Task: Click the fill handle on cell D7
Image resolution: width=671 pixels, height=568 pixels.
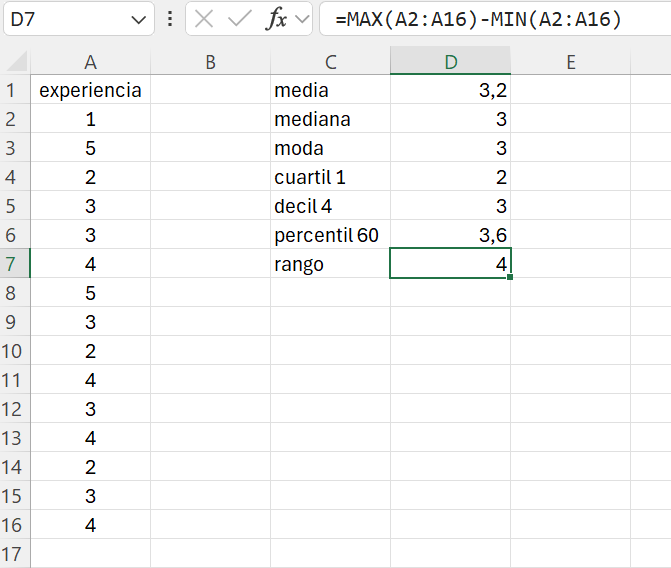Action: (510, 277)
